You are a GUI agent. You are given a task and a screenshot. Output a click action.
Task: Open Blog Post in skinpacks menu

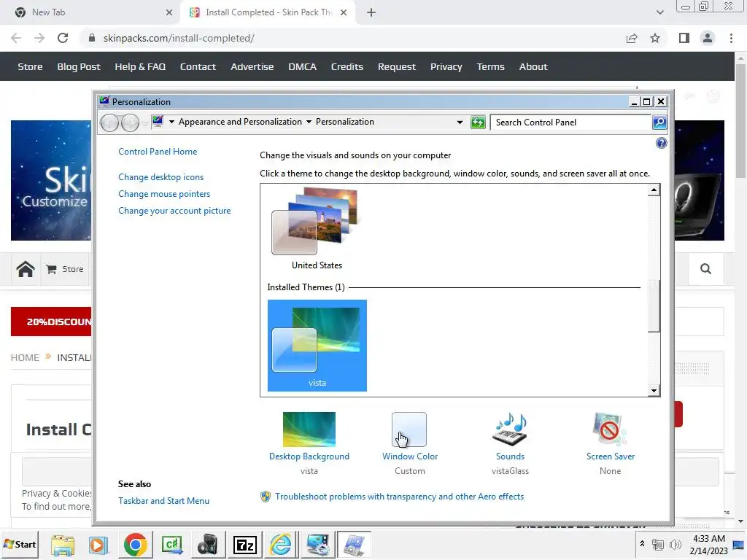pos(79,66)
